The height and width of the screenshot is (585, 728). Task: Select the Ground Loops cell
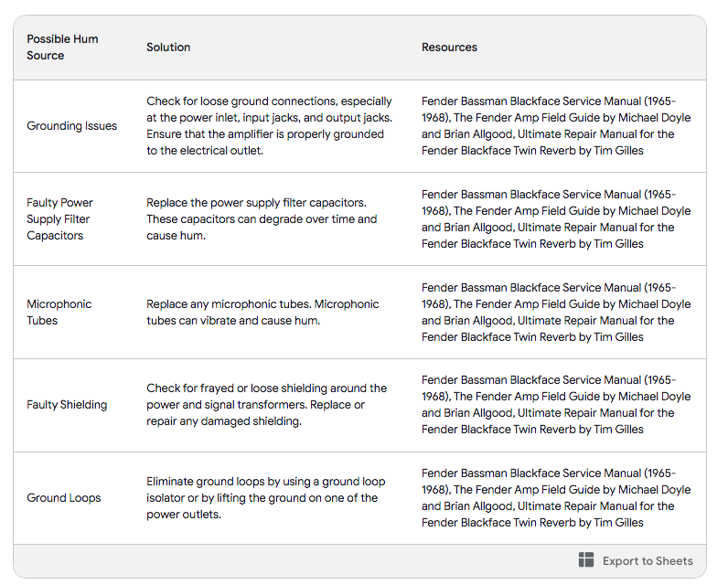[x=63, y=498]
